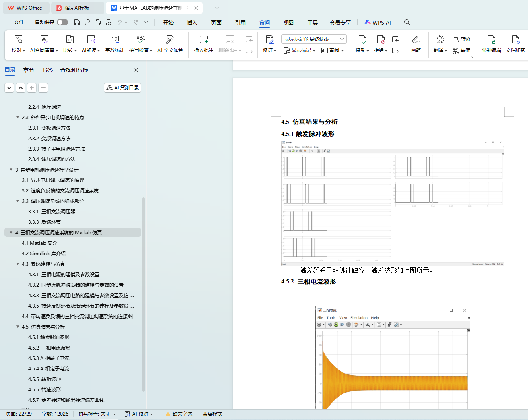Switch to the 书签 sidebar tab
The width and height of the screenshot is (528, 420).
(47, 70)
